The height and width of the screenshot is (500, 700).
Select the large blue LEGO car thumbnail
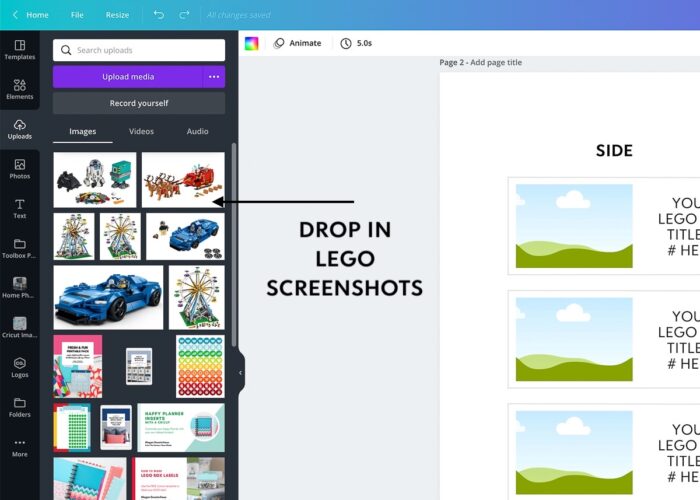[108, 297]
